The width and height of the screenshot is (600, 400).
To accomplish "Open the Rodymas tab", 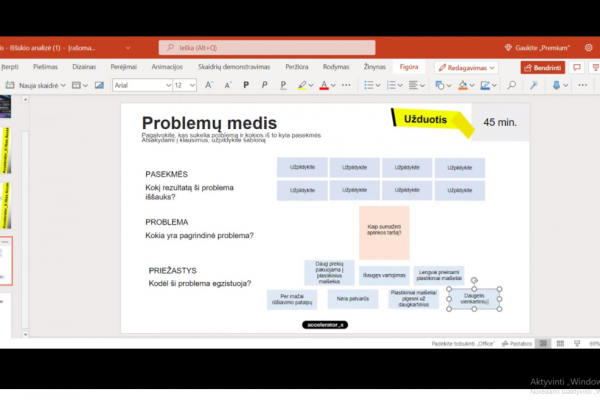I will pyautogui.click(x=336, y=67).
